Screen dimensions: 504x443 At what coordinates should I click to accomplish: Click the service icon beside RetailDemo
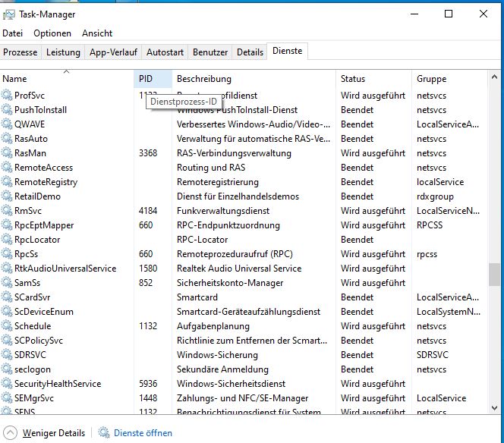click(x=7, y=196)
